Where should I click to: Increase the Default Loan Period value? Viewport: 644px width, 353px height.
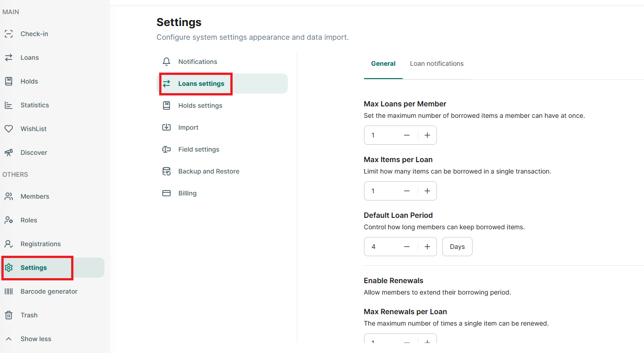pos(427,247)
